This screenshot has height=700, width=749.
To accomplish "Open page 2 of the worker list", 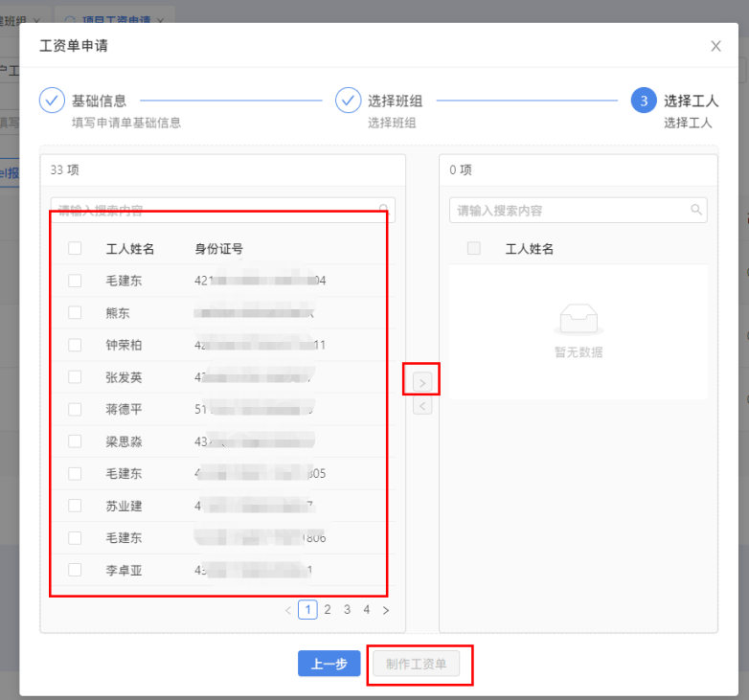I will point(328,610).
